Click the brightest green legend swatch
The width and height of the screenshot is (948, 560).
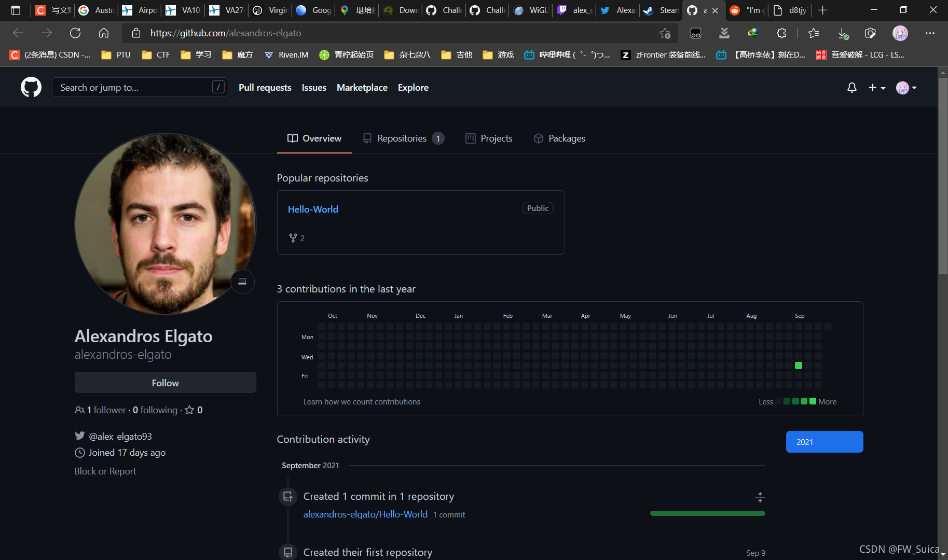click(813, 401)
